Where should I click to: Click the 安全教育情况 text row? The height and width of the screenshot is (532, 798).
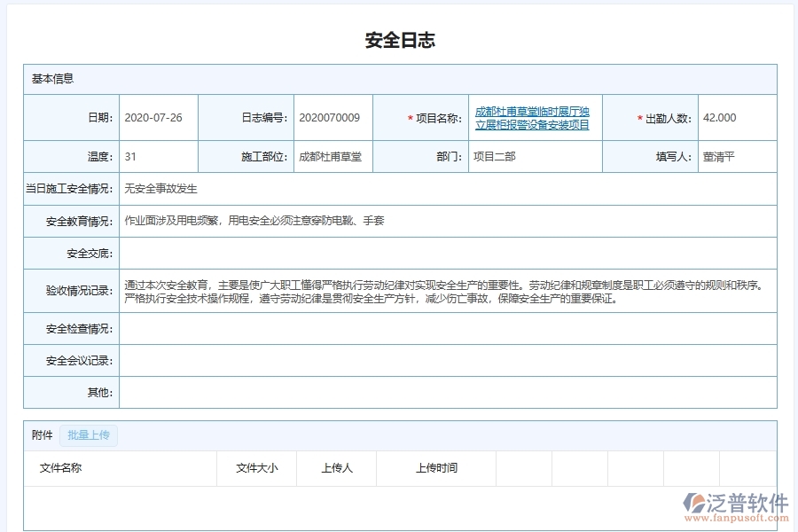pyautogui.click(x=355, y=221)
